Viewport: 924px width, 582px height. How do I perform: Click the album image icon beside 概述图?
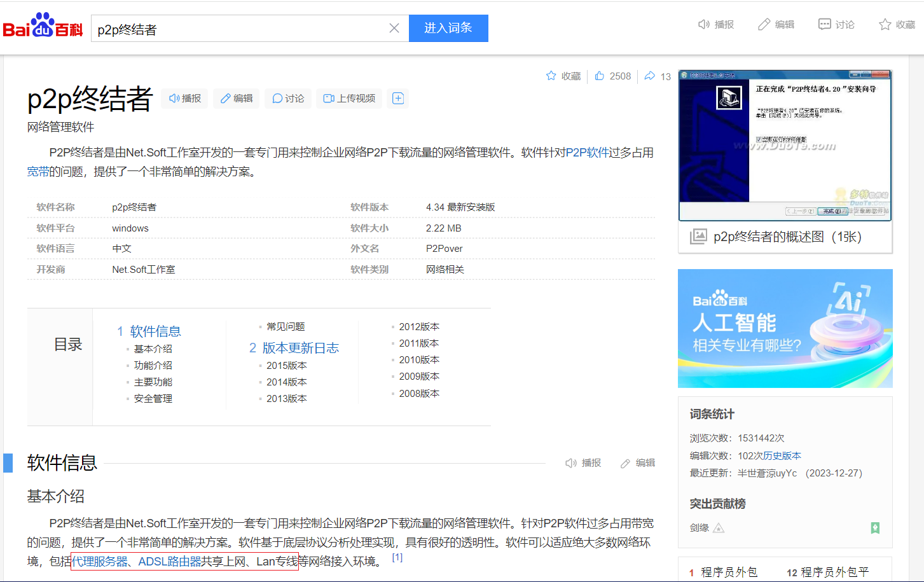[x=698, y=237]
